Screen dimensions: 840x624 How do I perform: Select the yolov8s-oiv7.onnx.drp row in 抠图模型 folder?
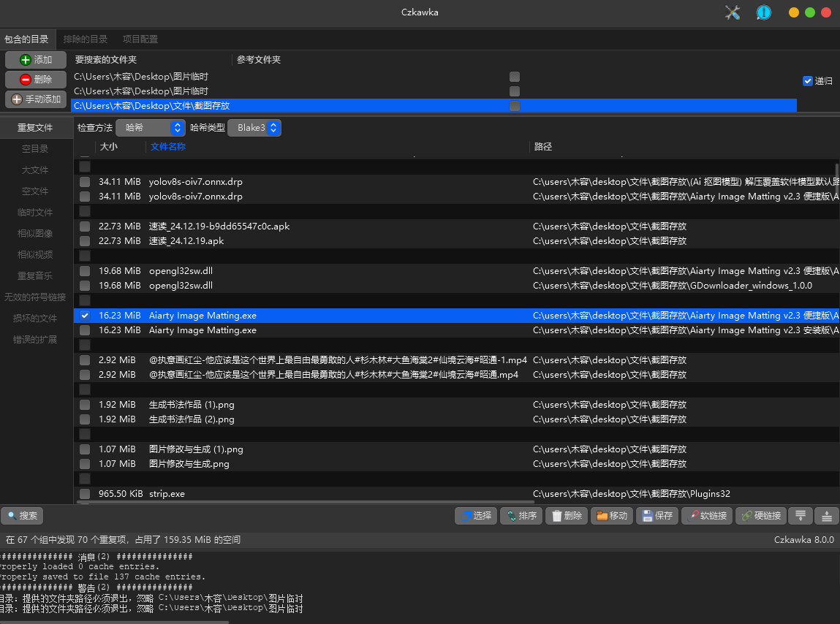point(456,182)
